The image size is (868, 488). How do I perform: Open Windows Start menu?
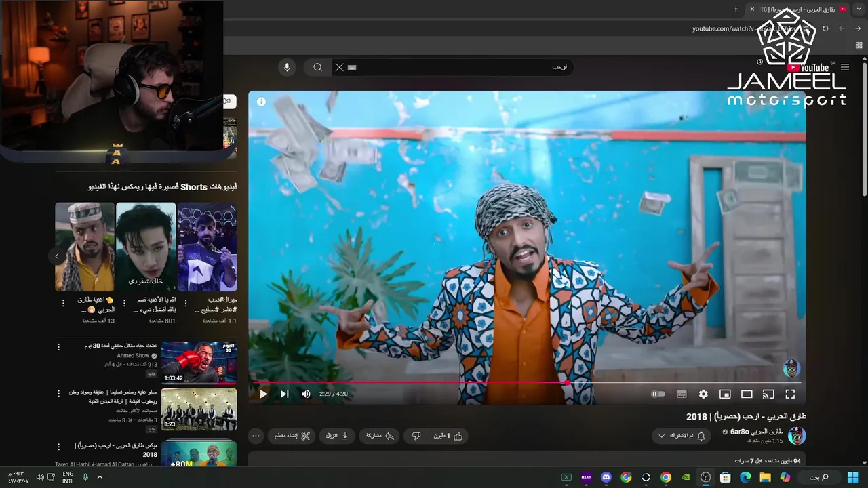(853, 477)
